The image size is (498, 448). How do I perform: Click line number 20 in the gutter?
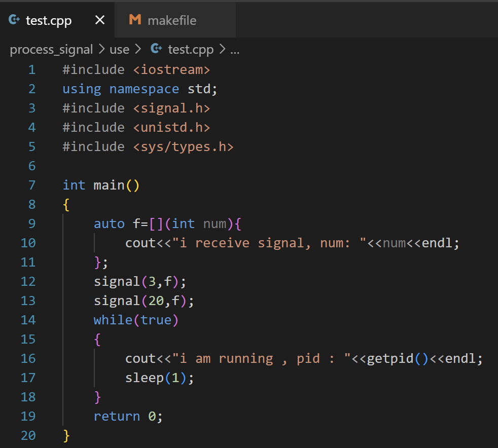tap(28, 436)
